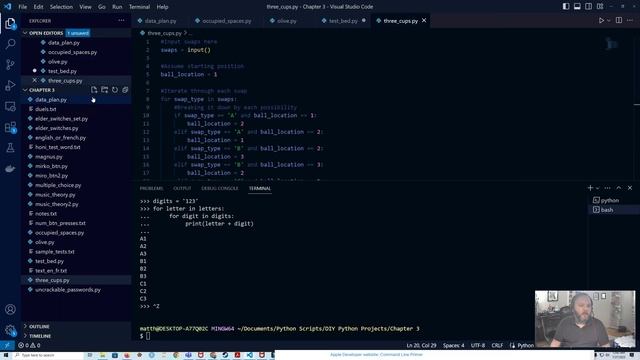Close three_cups.py in Open Editors list
640x360 pixels.
point(34,80)
